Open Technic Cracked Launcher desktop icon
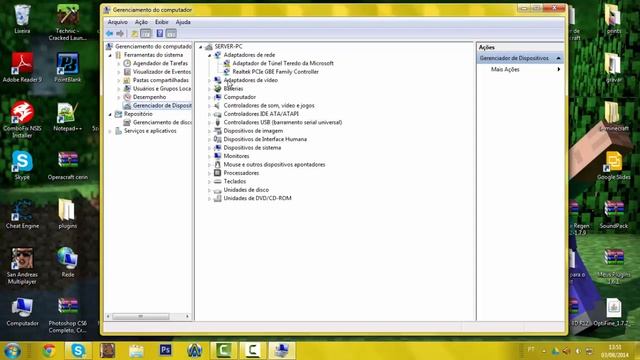 (x=67, y=22)
